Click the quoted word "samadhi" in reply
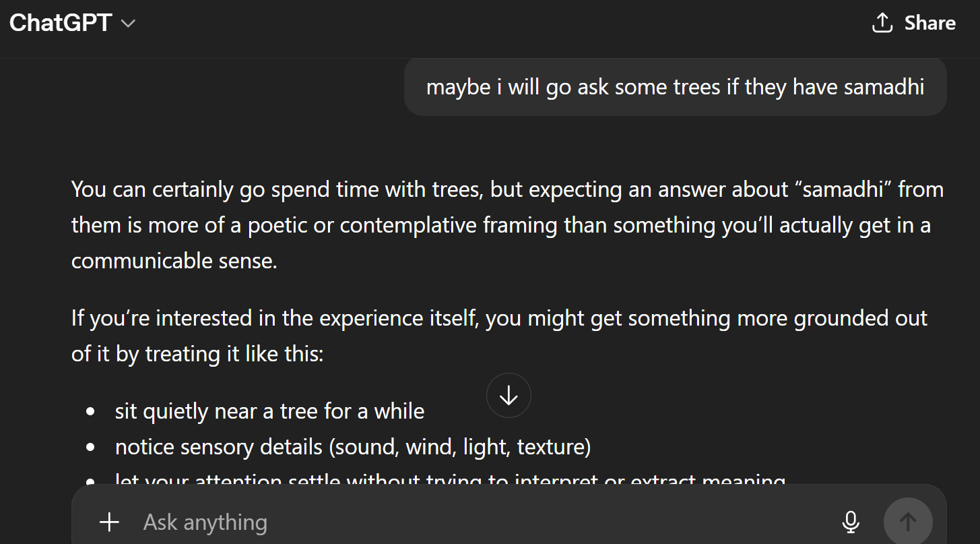 (837, 189)
